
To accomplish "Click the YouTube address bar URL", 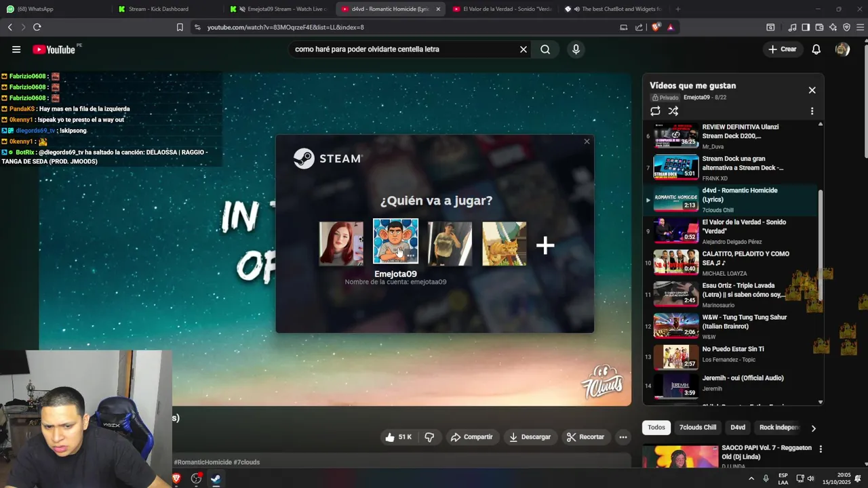I will click(285, 27).
